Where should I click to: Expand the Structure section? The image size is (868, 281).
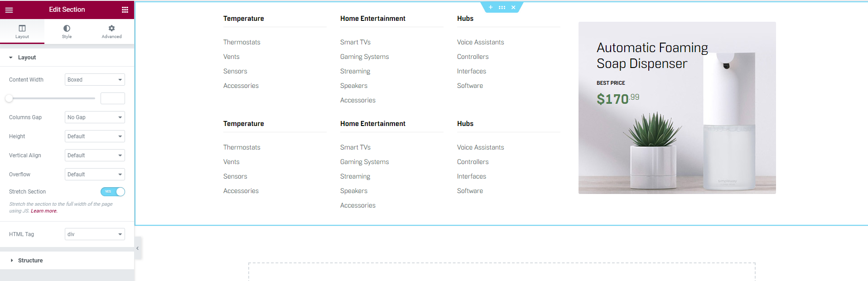[30, 261]
